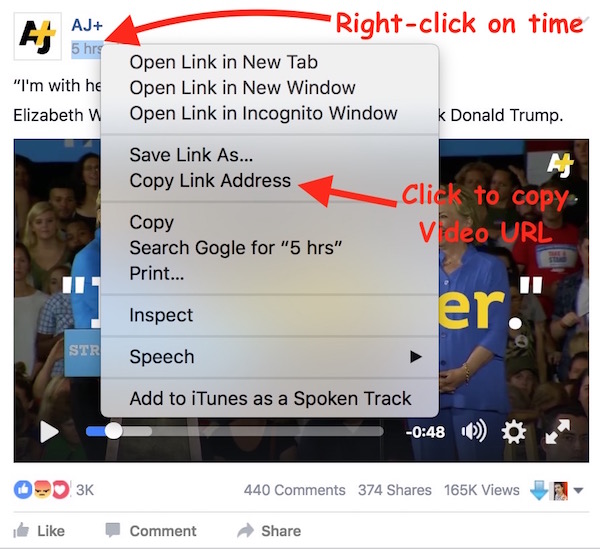Play the video with the play button

tap(49, 432)
